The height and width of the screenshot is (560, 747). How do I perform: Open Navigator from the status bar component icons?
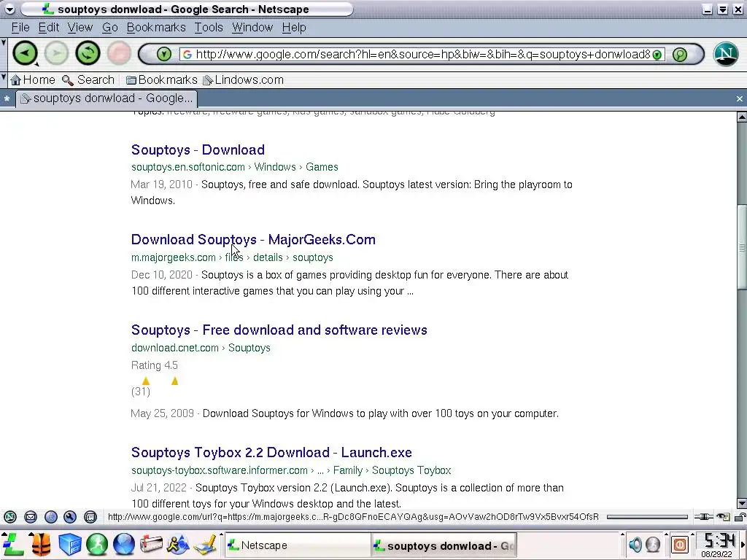[x=10, y=517]
